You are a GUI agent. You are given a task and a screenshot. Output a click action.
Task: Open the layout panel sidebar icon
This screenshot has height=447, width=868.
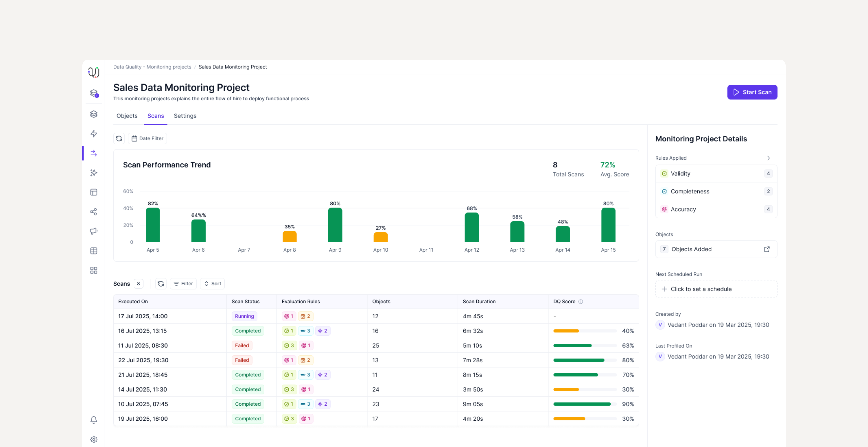(x=94, y=192)
